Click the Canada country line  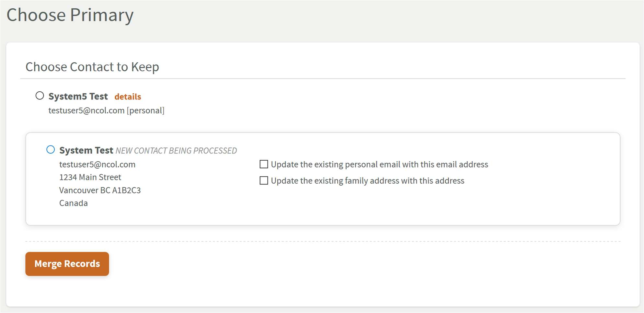click(74, 203)
